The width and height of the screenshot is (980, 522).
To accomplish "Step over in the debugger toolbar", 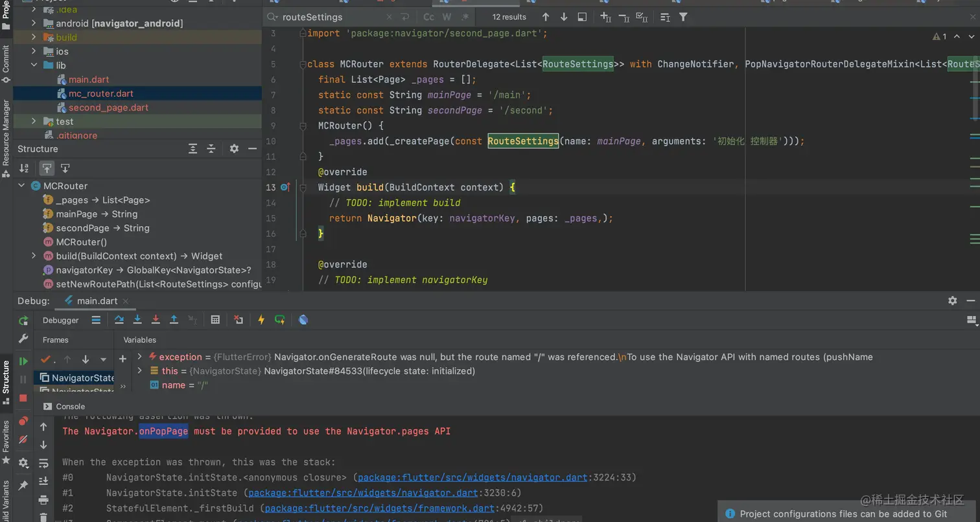I will coord(119,319).
